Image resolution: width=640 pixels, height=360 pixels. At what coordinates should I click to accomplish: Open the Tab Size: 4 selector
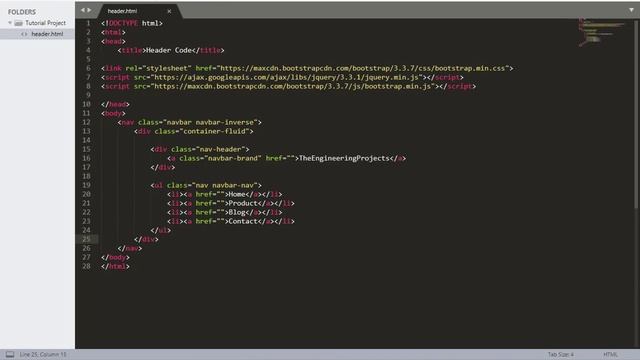click(x=560, y=354)
